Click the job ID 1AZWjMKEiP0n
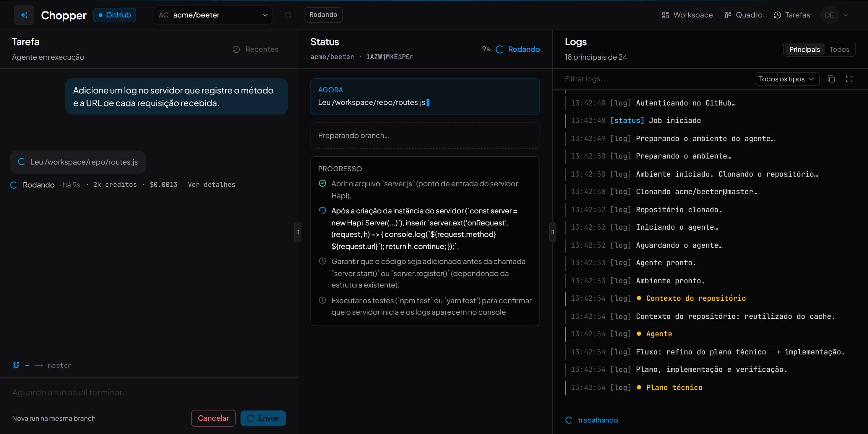The image size is (868, 434). click(x=390, y=57)
